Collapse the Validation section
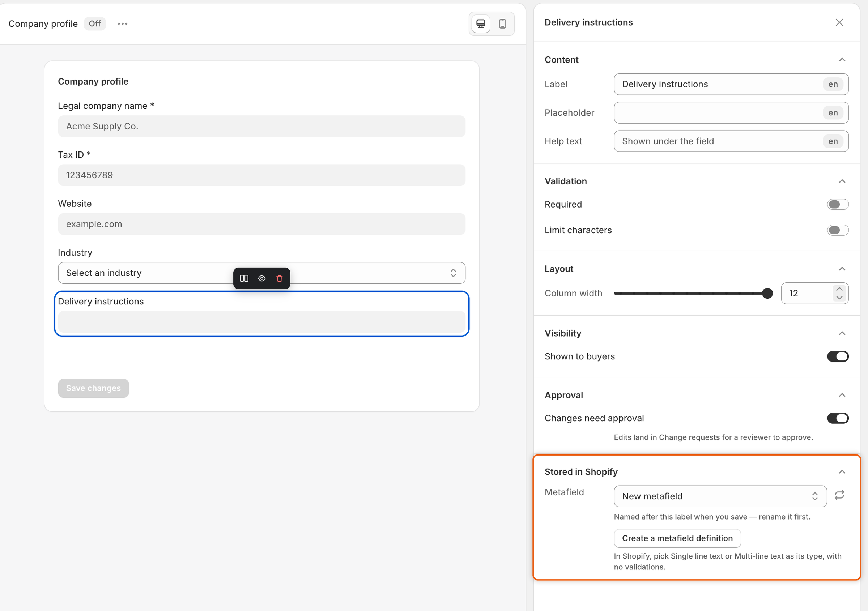Screen dimensions: 868x611 tap(842, 181)
